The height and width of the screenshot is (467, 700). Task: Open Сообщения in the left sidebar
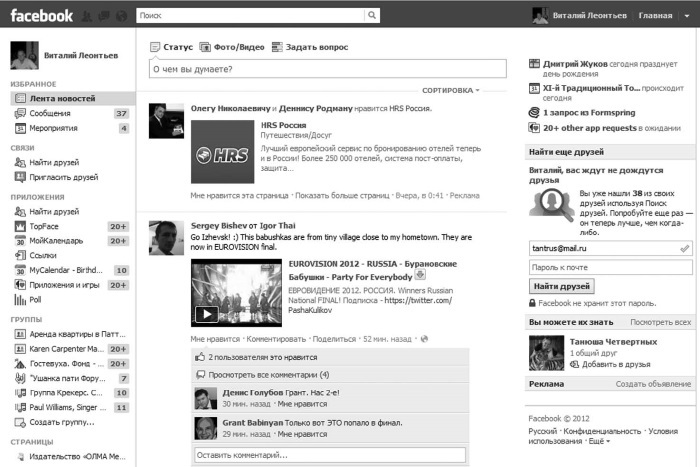pyautogui.click(x=49, y=113)
